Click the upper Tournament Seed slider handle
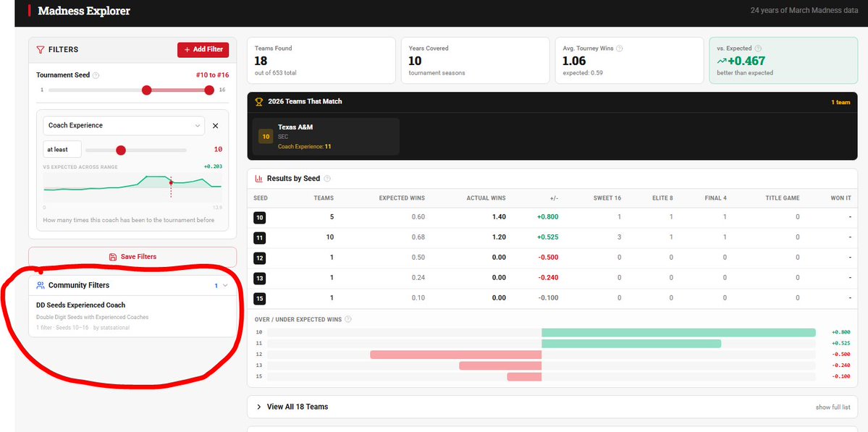Image resolution: width=868 pixels, height=432 pixels. 209,90
